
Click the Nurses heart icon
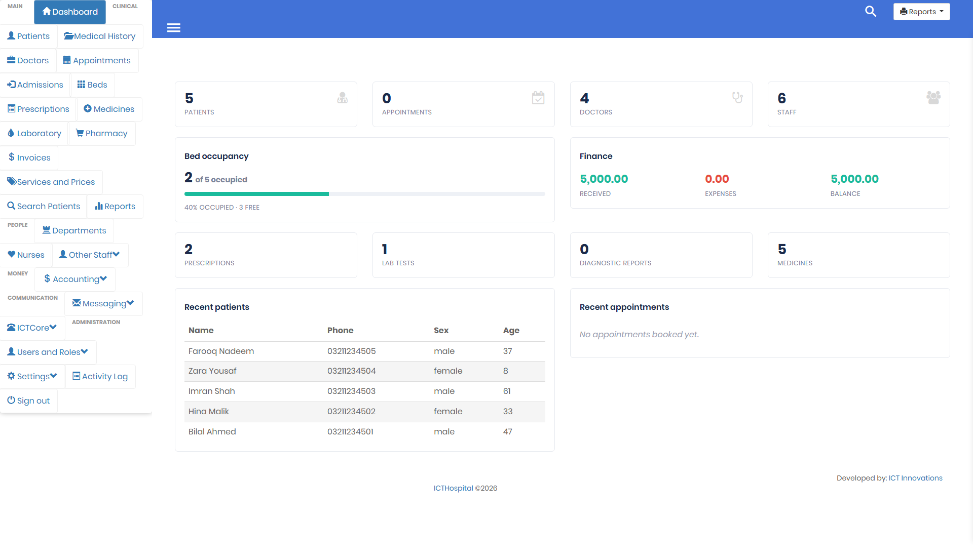(x=11, y=254)
